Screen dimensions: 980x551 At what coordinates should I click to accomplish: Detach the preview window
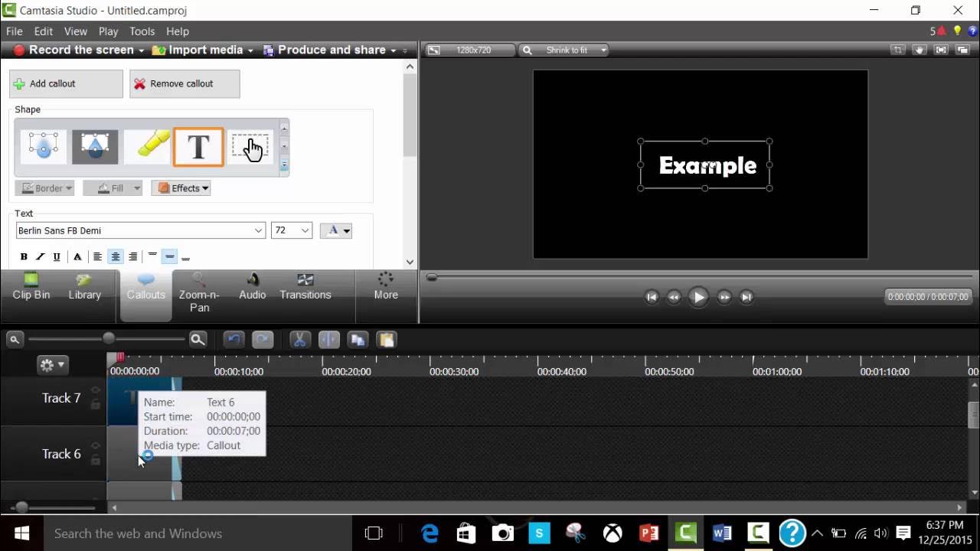coord(964,50)
